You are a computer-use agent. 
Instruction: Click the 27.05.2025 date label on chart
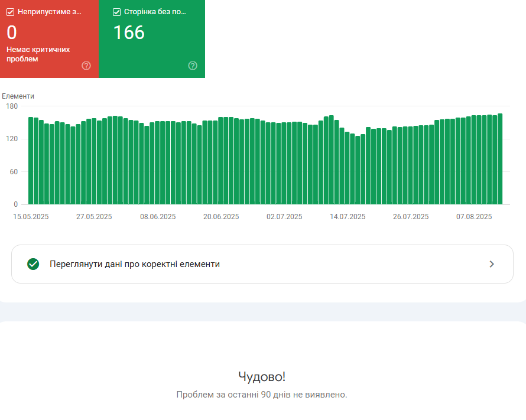[94, 217]
